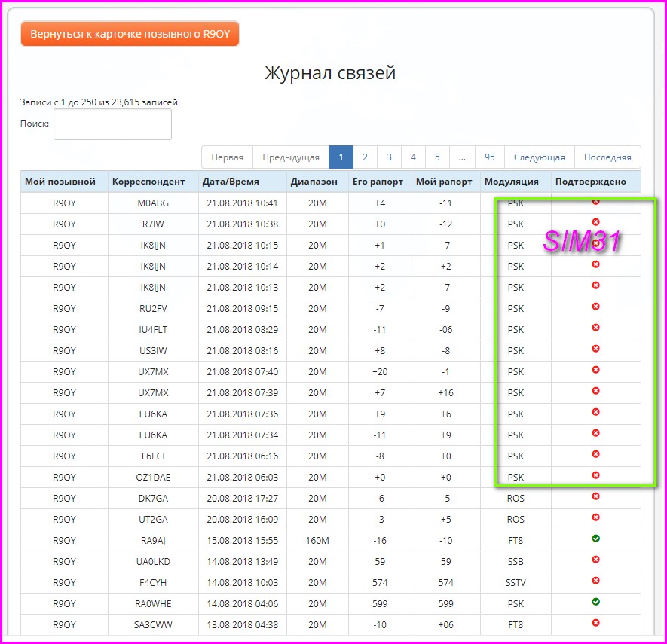Click the Следующая pagination button
The height and width of the screenshot is (644, 667).
pyautogui.click(x=539, y=157)
